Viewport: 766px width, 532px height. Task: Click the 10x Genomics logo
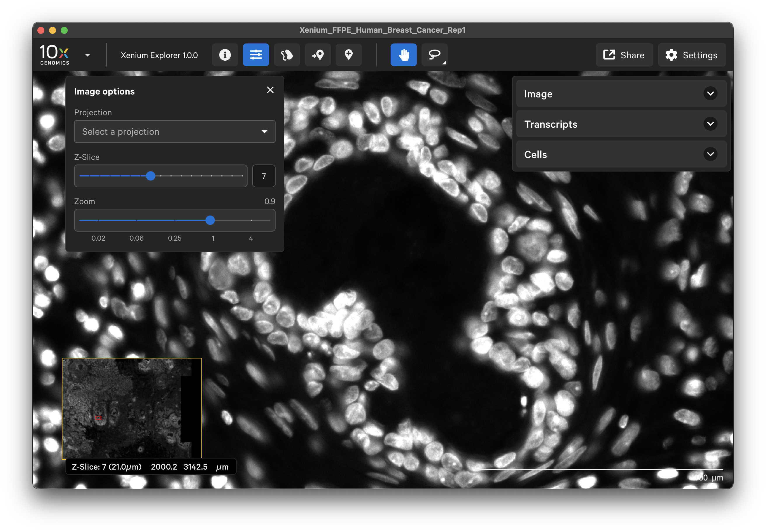tap(55, 55)
